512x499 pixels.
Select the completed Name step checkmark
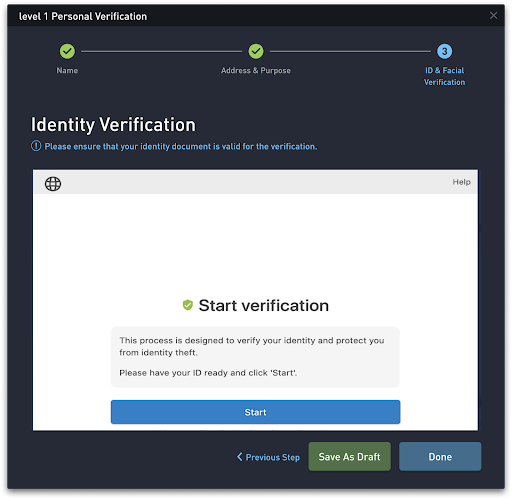pos(67,51)
